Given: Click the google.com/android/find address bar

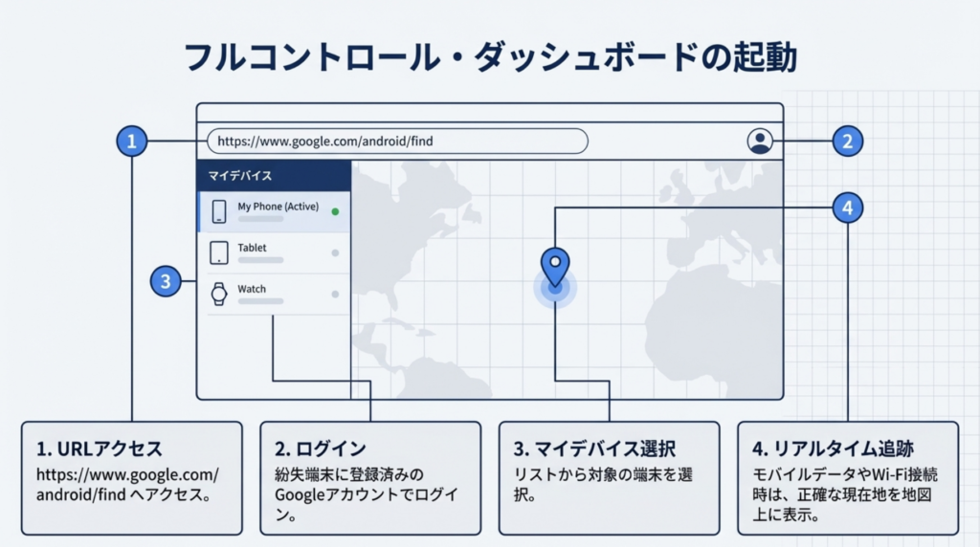Looking at the screenshot, I should 397,142.
